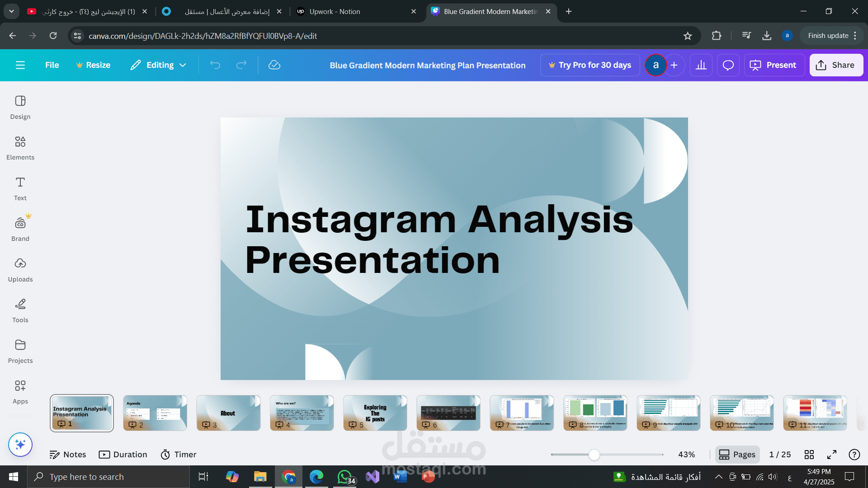Click the Chrome address bar URL

point(203,36)
